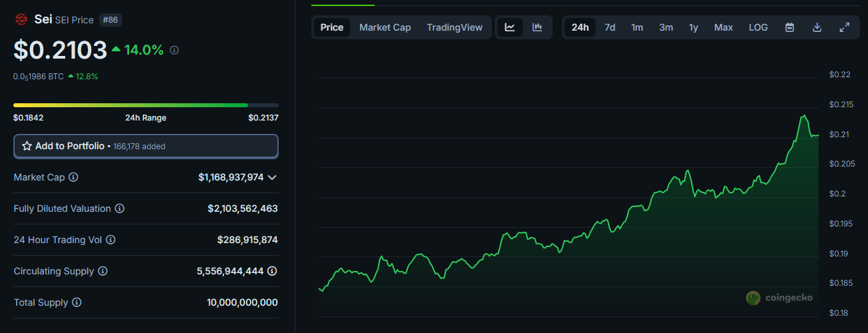Image resolution: width=868 pixels, height=333 pixels.
Task: Expand chart to fullscreen
Action: click(x=844, y=27)
